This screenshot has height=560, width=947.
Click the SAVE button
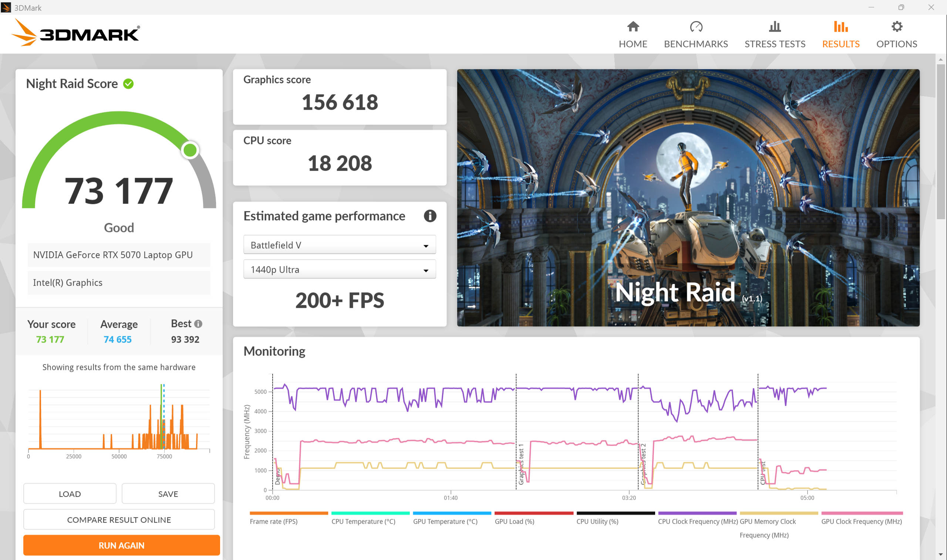pyautogui.click(x=168, y=493)
